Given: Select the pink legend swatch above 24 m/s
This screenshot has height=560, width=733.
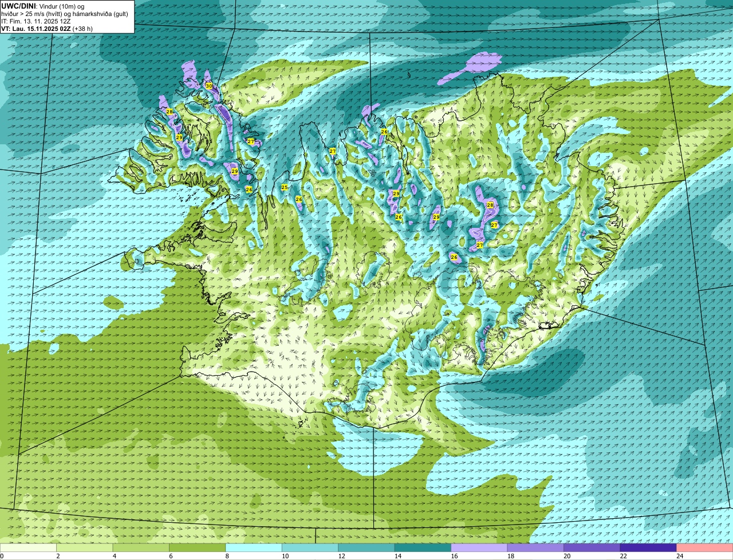Looking at the screenshot, I should coord(705,547).
